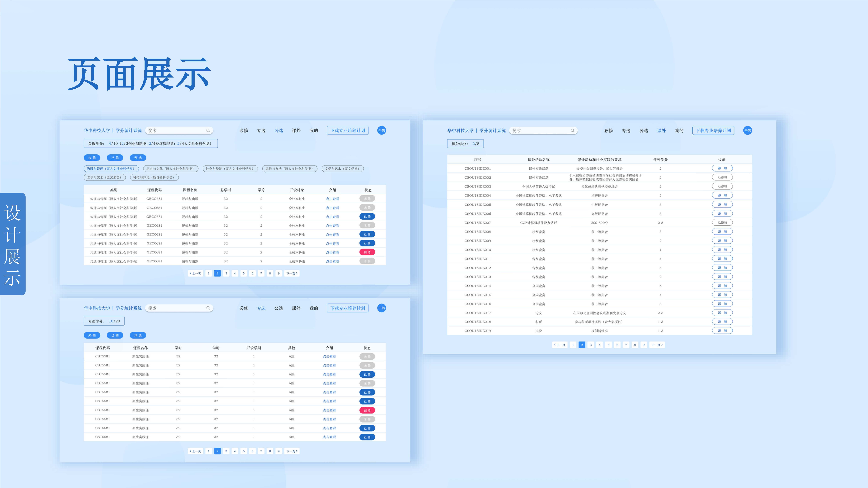This screenshot has width=868, height=488.
Task: Click the 华中科技大学 | 学分统计系统 title on the 课外学分 page
Action: (x=476, y=130)
